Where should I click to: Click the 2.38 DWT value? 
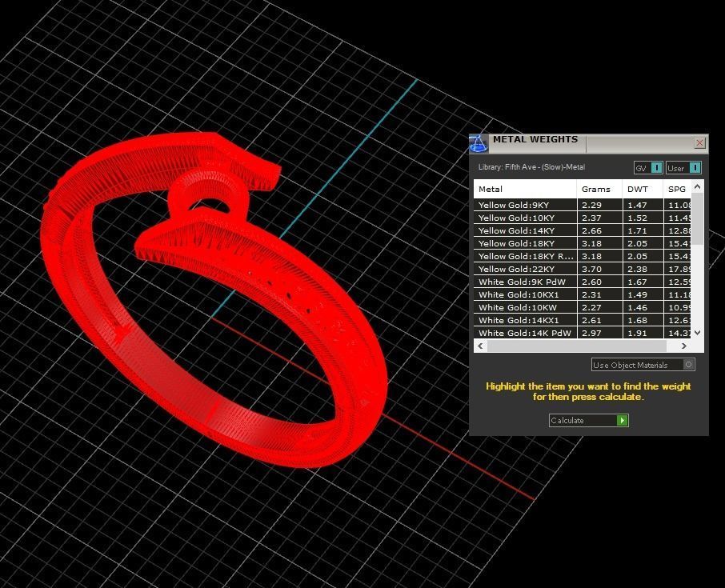coord(637,269)
